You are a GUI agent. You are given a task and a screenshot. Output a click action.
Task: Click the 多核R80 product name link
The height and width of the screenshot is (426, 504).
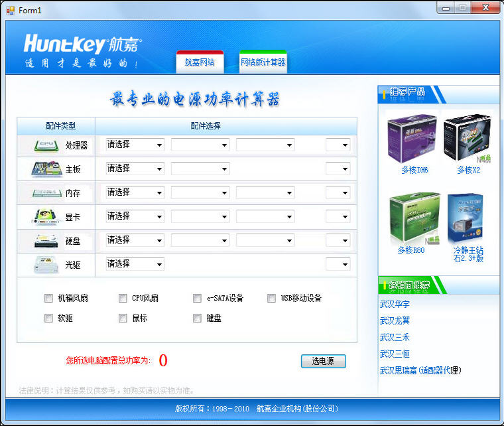[410, 250]
